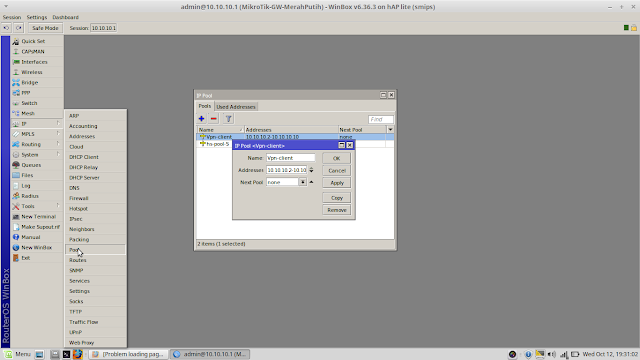This screenshot has height=360, width=640.
Task: Open the Menu button in the taskbar
Action: point(18,354)
